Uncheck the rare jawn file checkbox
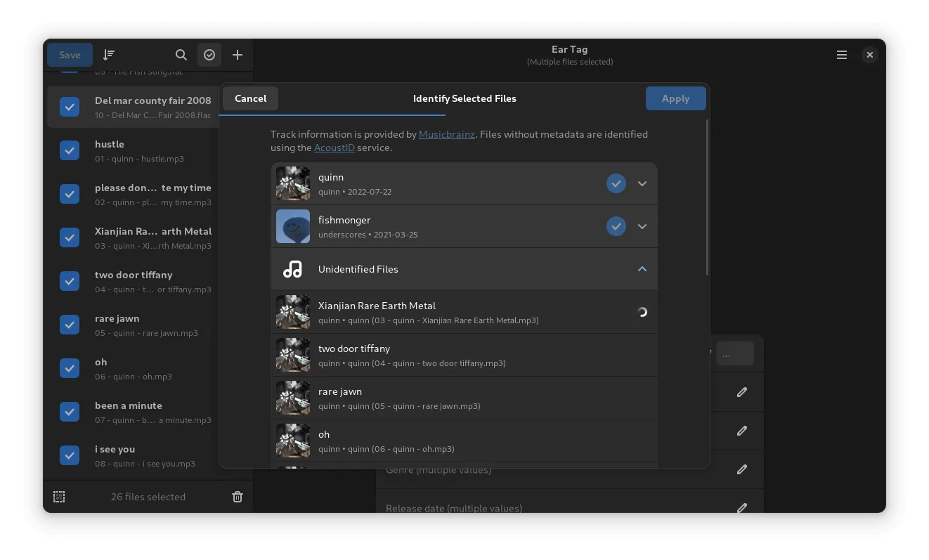Screen dimensions: 929x560 tap(70, 325)
